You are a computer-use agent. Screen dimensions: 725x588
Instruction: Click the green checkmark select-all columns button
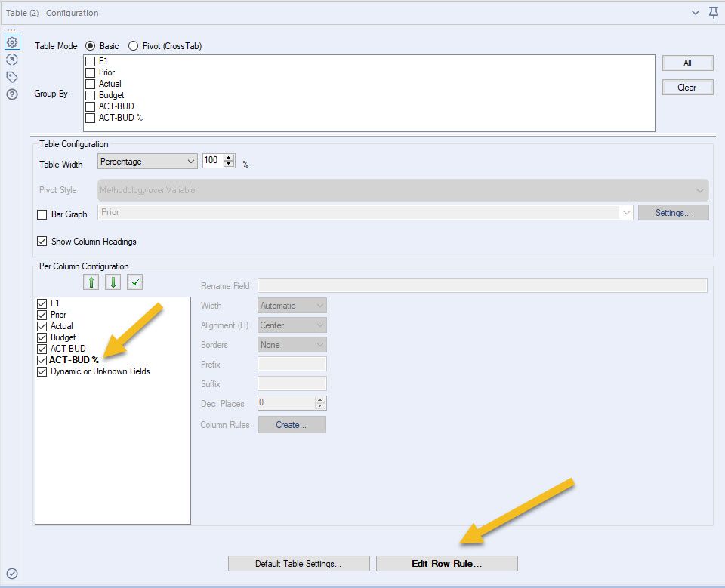(135, 282)
